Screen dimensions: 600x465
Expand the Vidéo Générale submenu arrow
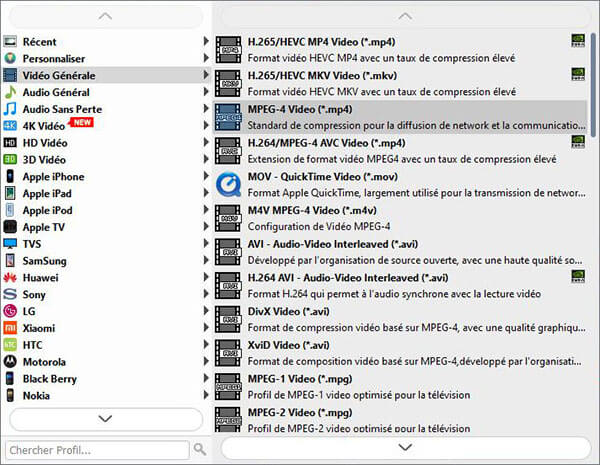(206, 75)
